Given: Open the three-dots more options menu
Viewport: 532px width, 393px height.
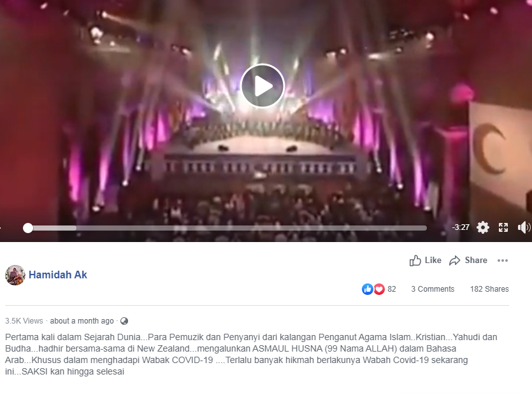Looking at the screenshot, I should [x=503, y=261].
